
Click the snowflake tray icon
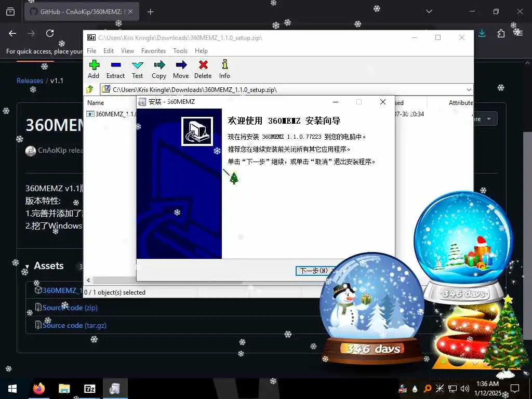pos(440,389)
